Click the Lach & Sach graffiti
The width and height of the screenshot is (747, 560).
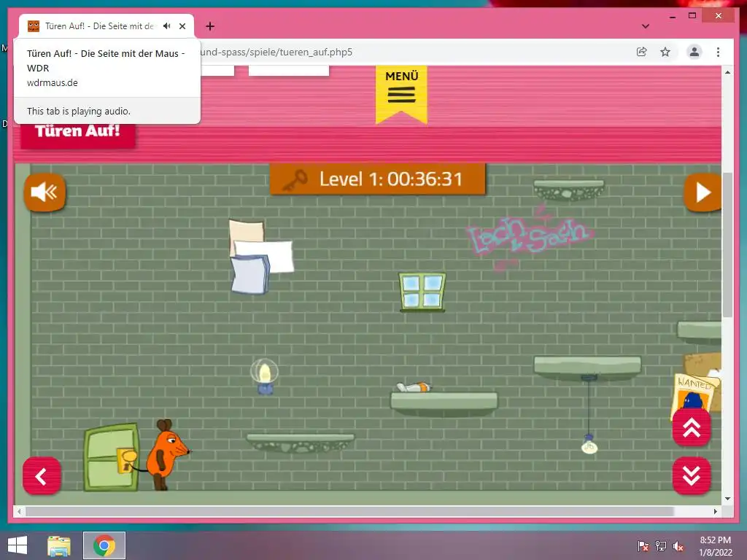pos(530,237)
